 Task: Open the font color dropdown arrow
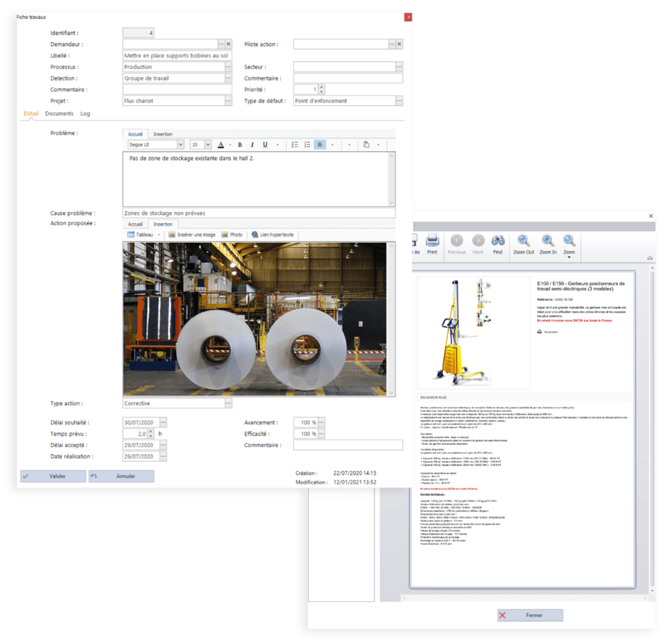[x=230, y=145]
